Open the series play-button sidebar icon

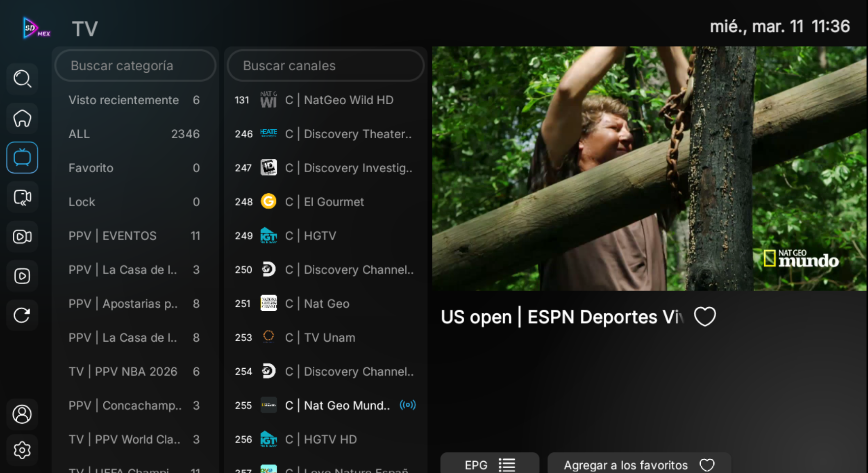pyautogui.click(x=22, y=276)
